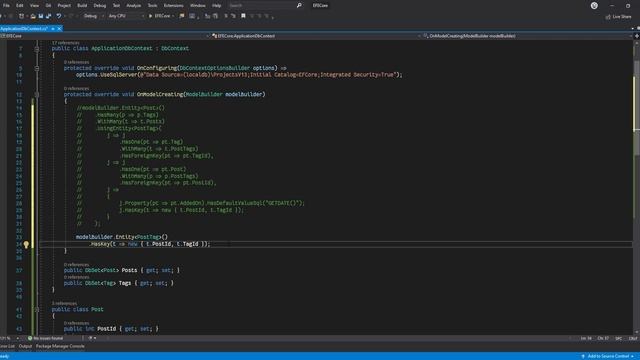
Task: Close the ApplicationDbContext.cs tab
Action: (x=59, y=29)
